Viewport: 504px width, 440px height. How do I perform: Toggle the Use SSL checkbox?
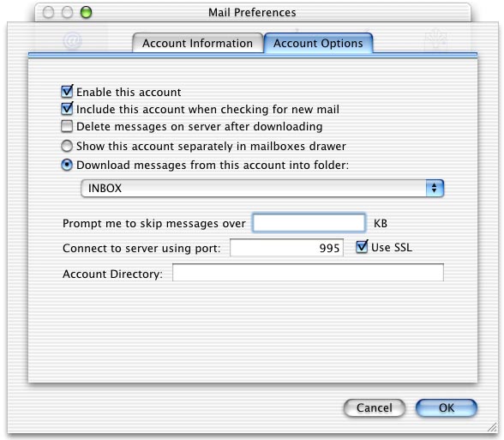(362, 247)
